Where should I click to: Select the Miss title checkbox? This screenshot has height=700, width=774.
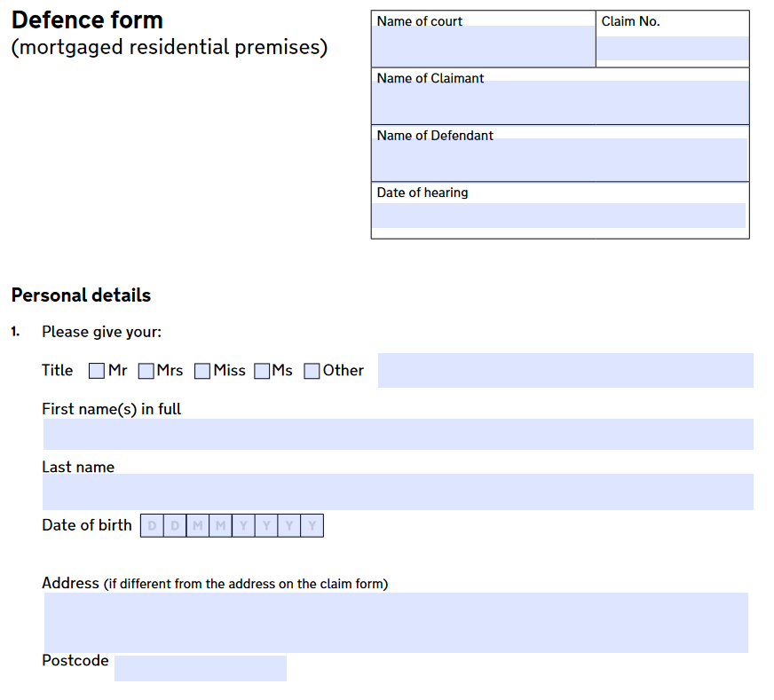point(202,371)
